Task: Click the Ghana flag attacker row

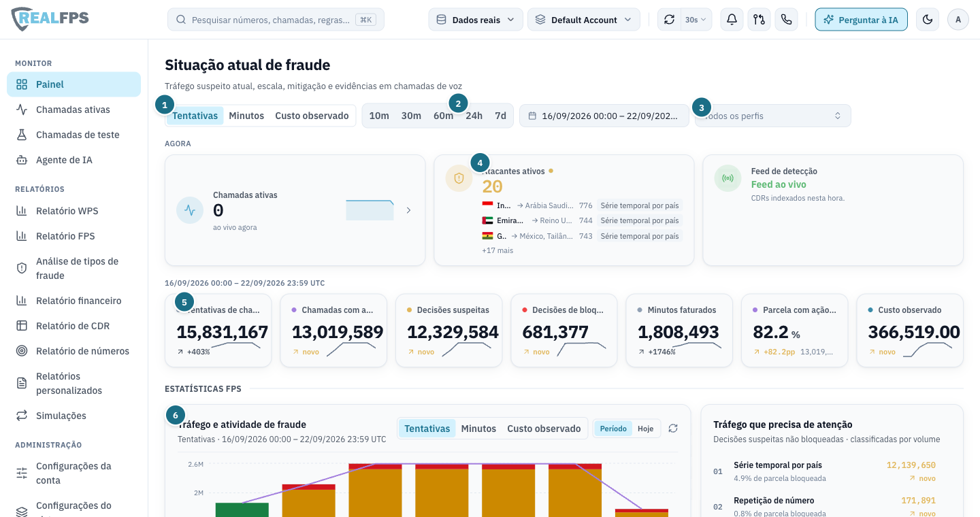Action: [582, 236]
